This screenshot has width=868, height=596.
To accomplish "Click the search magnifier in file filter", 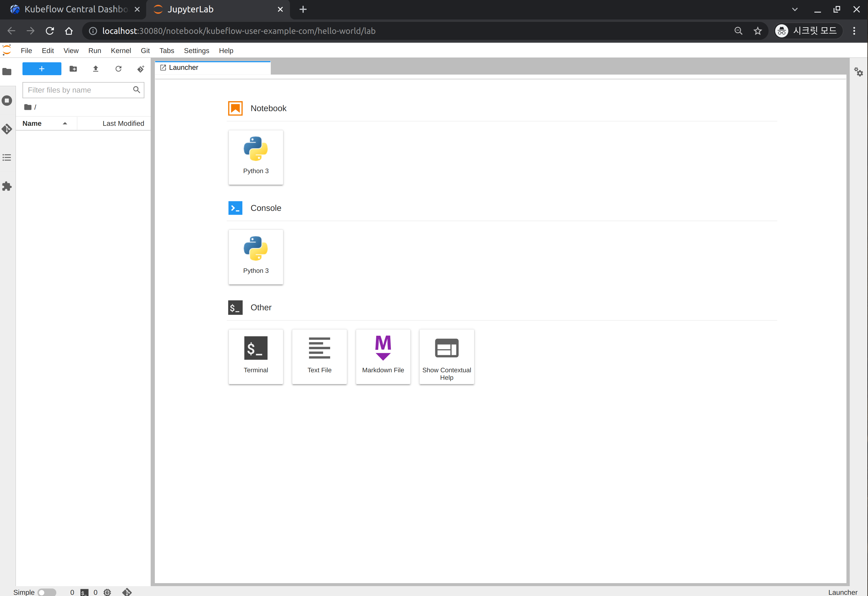I will (137, 90).
